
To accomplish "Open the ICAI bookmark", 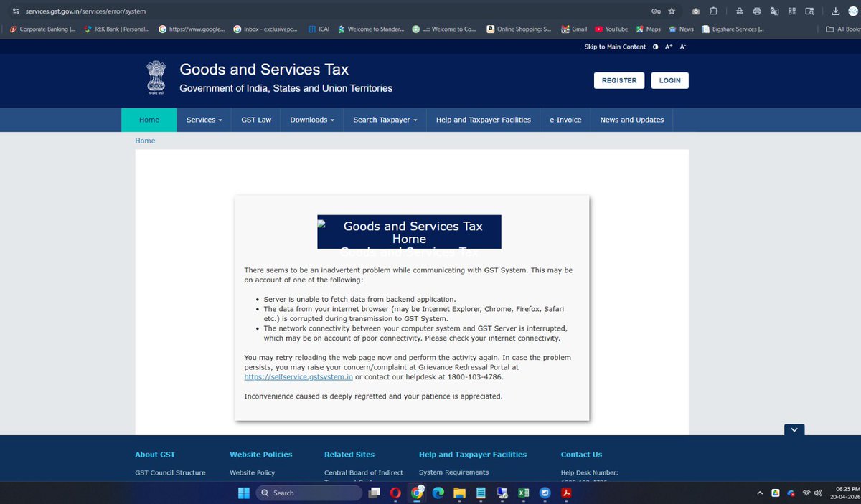I will (319, 29).
